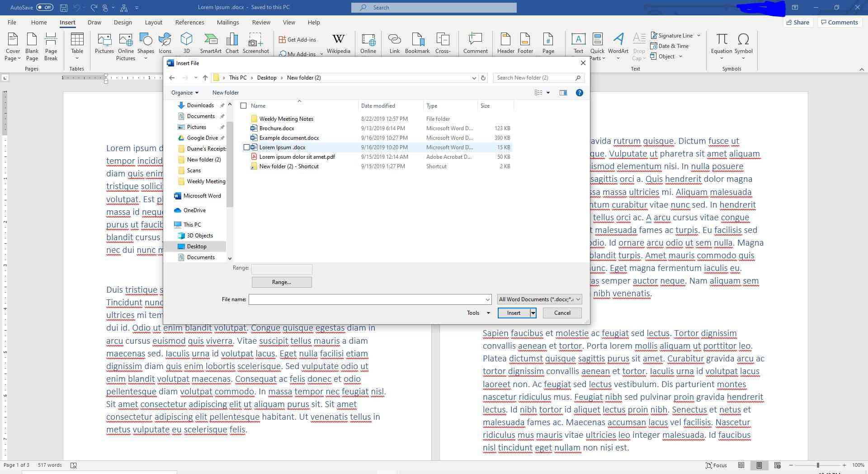Open Online Pictures

click(125, 47)
